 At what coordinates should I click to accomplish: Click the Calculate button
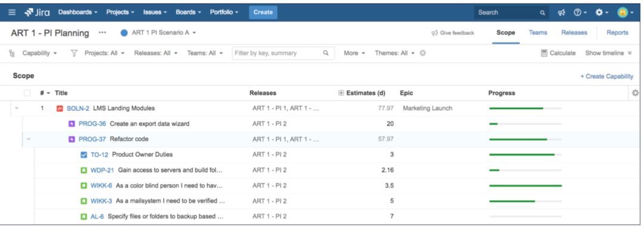pos(559,53)
